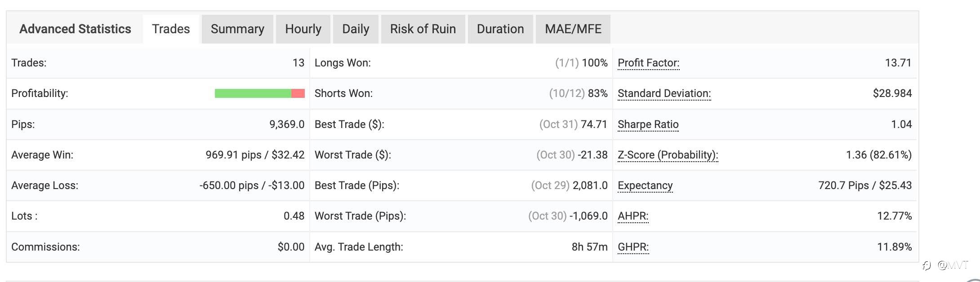This screenshot has height=282, width=980.
Task: Open the Risk of Ruin tab
Action: pyautogui.click(x=423, y=29)
